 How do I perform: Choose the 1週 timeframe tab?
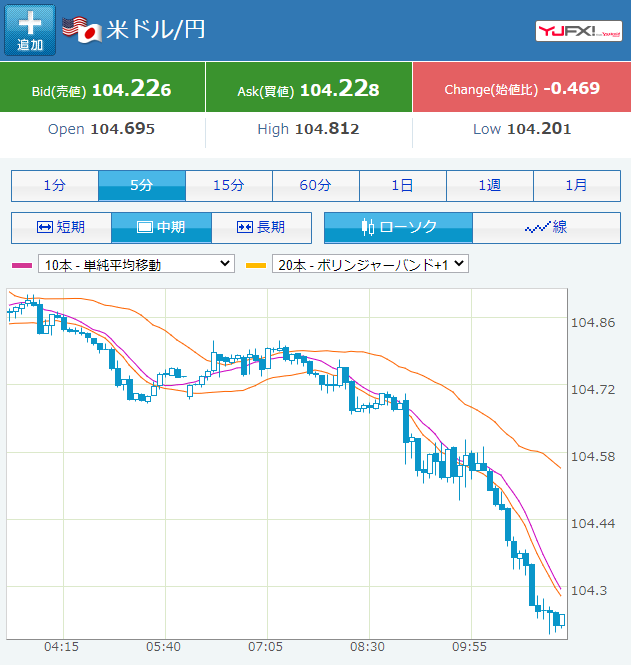pyautogui.click(x=489, y=186)
